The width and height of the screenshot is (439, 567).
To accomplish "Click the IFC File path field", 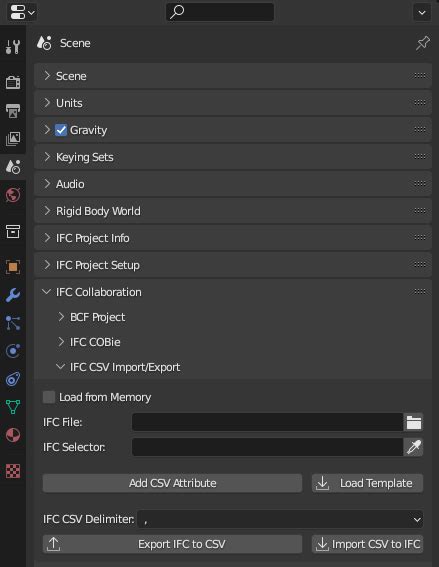I will pos(268,422).
